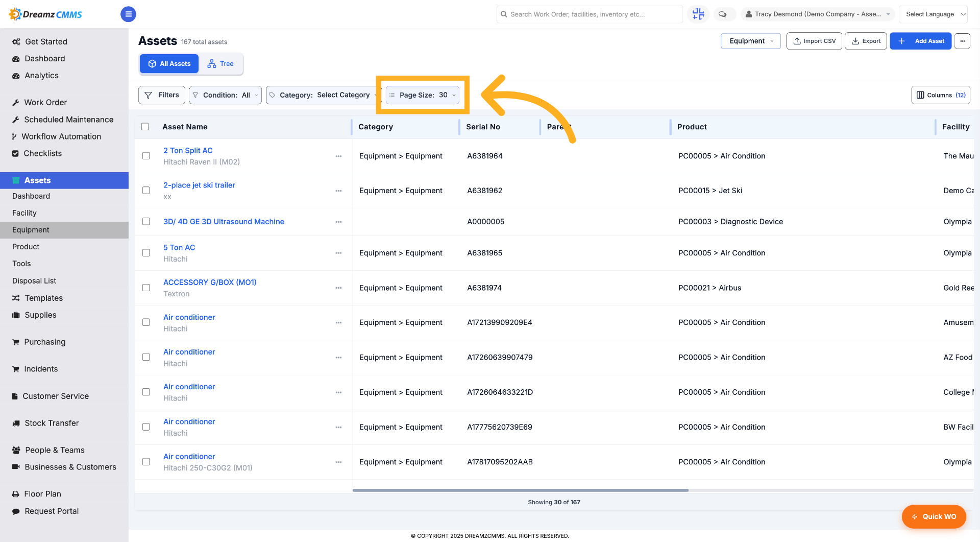Click the Analytics sidebar icon
980x542 pixels.
[16, 76]
